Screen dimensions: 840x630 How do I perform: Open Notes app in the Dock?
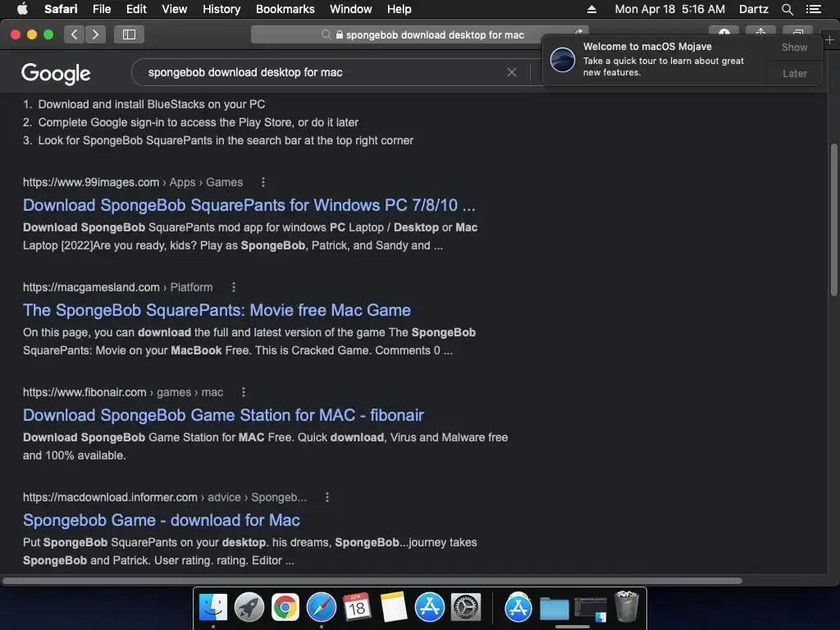tap(394, 608)
